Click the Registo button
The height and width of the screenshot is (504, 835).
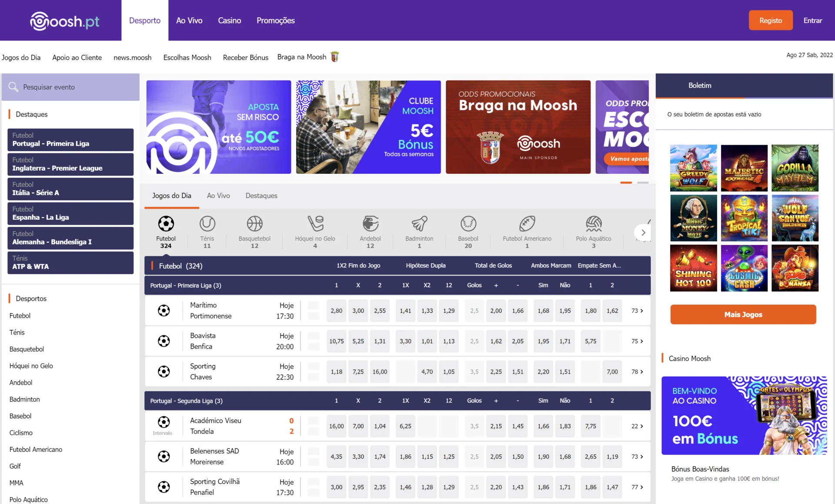point(771,20)
